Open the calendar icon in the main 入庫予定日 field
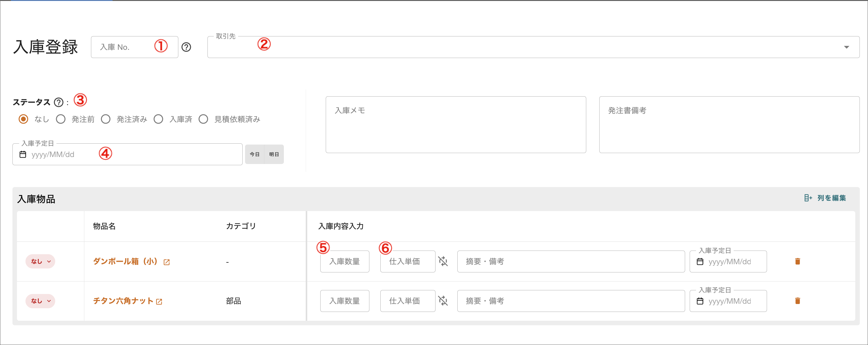This screenshot has height=345, width=868. pos(23,154)
